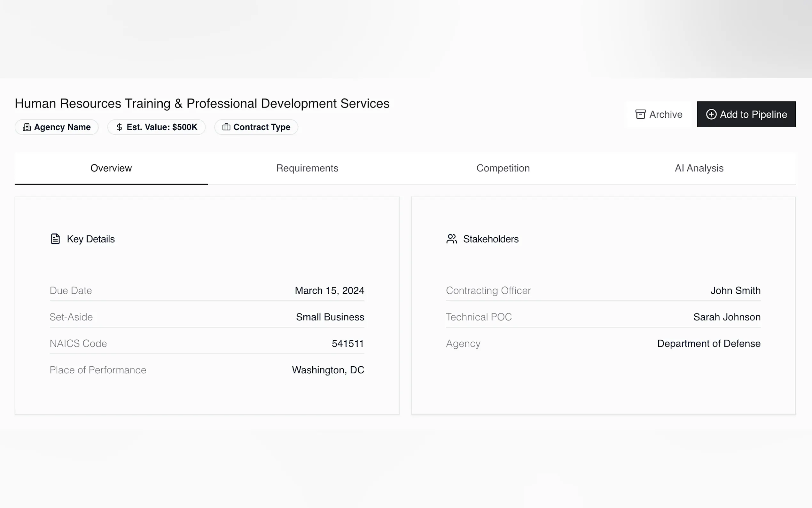Click the NAICS Code value 541511

coord(348,343)
